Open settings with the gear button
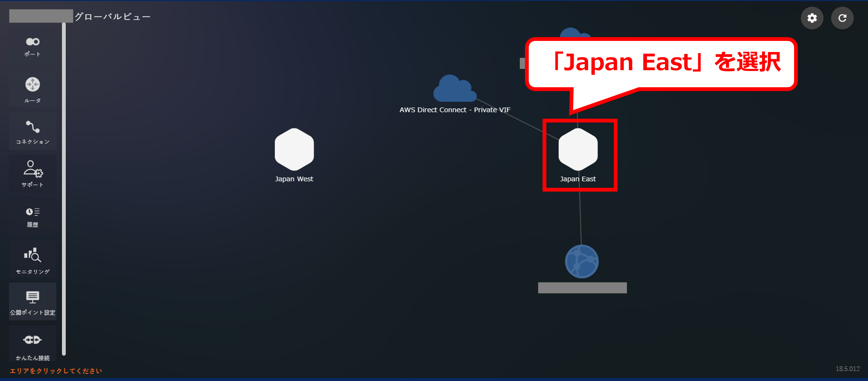 pos(812,18)
